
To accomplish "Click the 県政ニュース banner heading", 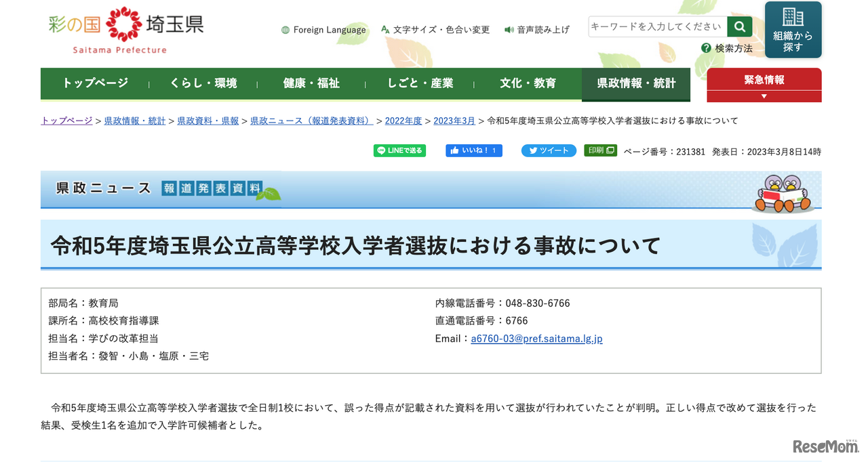I will (103, 188).
